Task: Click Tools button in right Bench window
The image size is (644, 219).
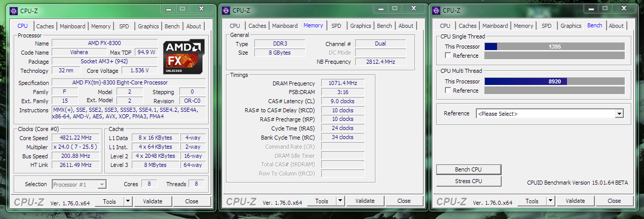Action: click(x=532, y=201)
